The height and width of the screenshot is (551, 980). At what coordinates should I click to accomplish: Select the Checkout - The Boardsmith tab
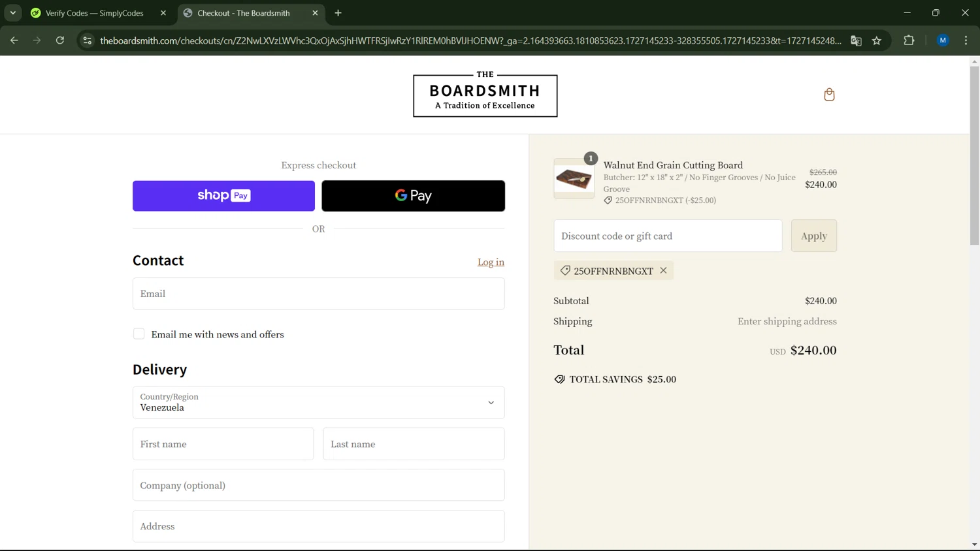(243, 13)
